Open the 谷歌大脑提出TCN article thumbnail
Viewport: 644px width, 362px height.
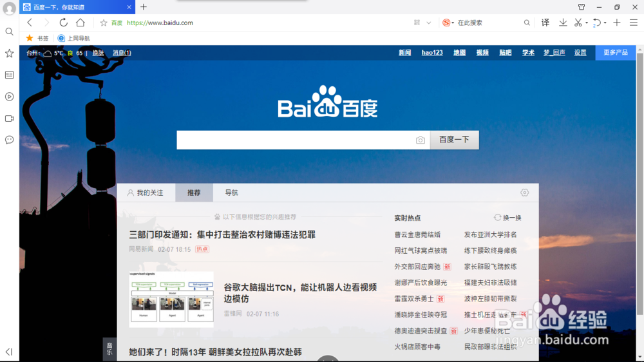[x=171, y=299]
